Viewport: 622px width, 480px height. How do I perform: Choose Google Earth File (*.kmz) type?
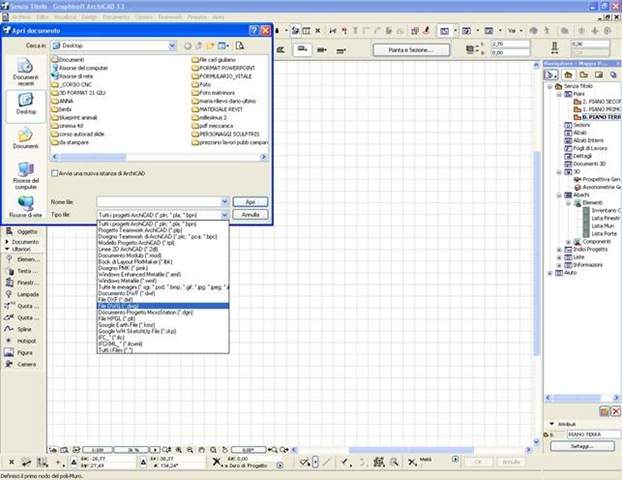(163, 325)
